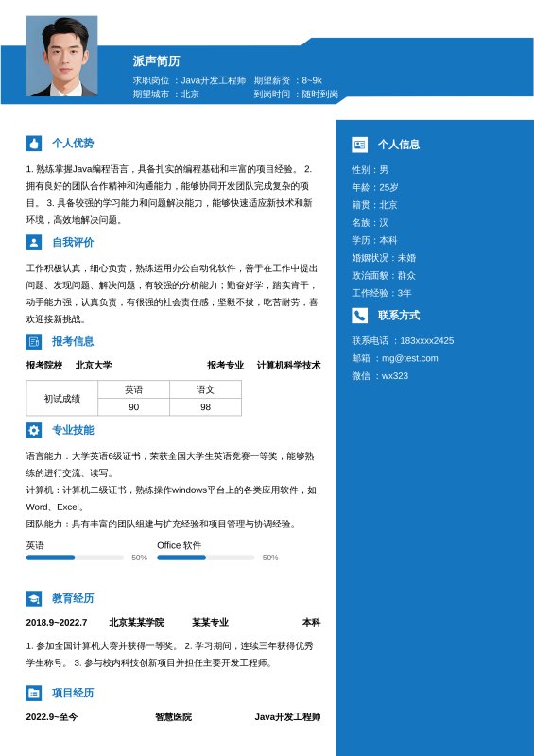Click the 英语 skill progress bar
This screenshot has height=756, width=534.
pyautogui.click(x=75, y=558)
